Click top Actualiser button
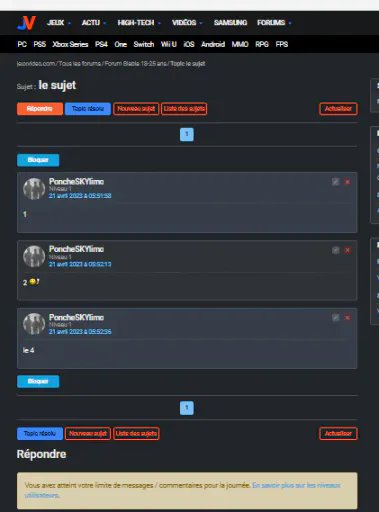Image resolution: width=379 pixels, height=512 pixels. 338,109
